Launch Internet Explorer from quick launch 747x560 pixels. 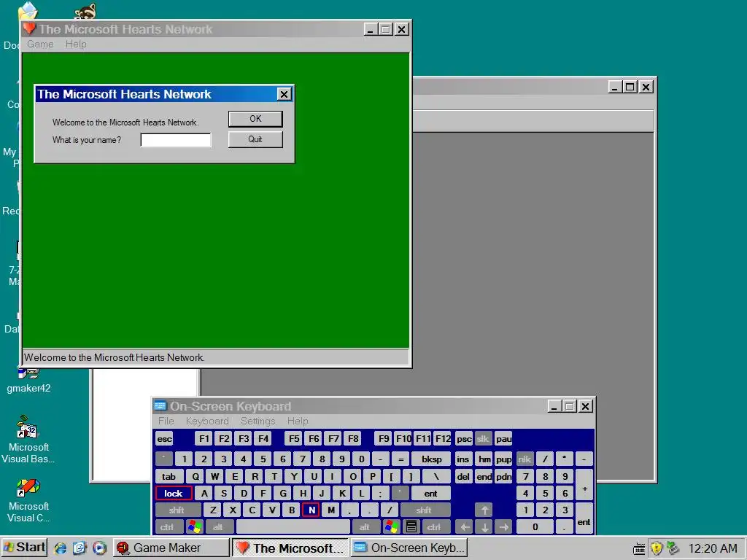coord(60,548)
